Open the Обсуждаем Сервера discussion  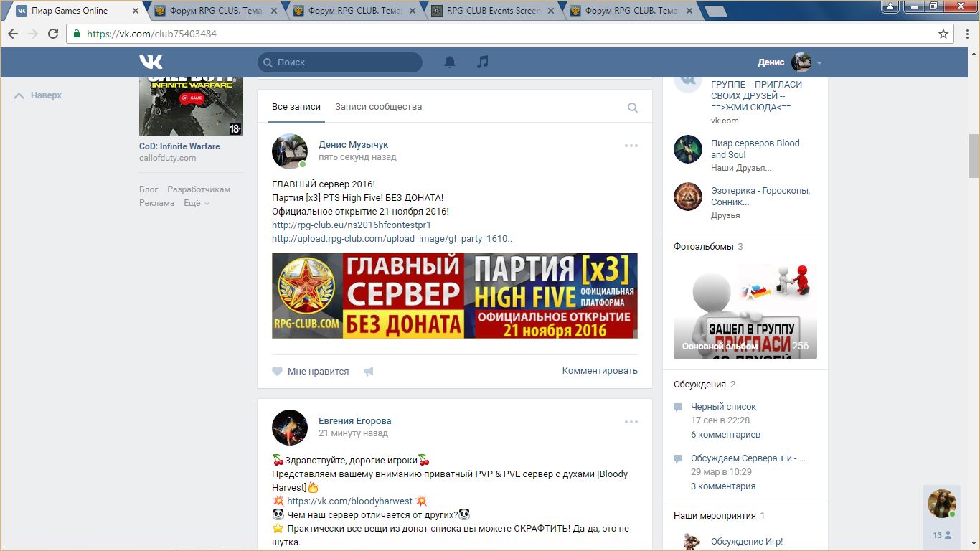pos(748,458)
